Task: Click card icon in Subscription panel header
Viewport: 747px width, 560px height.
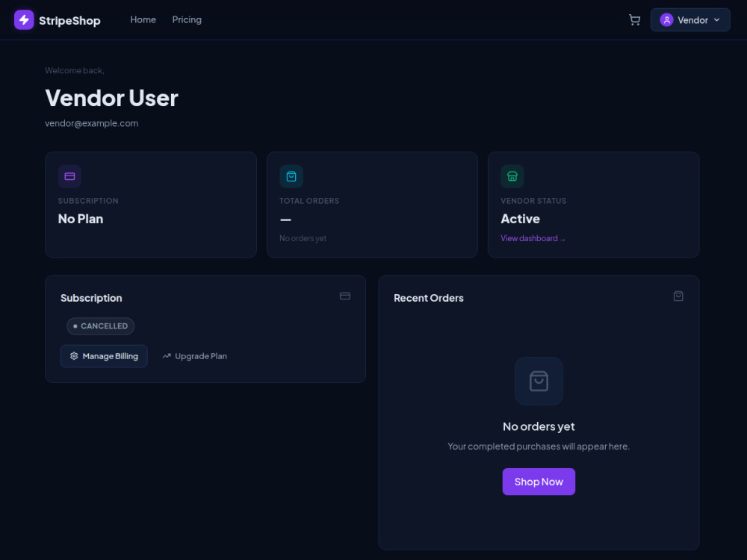Action: click(345, 296)
